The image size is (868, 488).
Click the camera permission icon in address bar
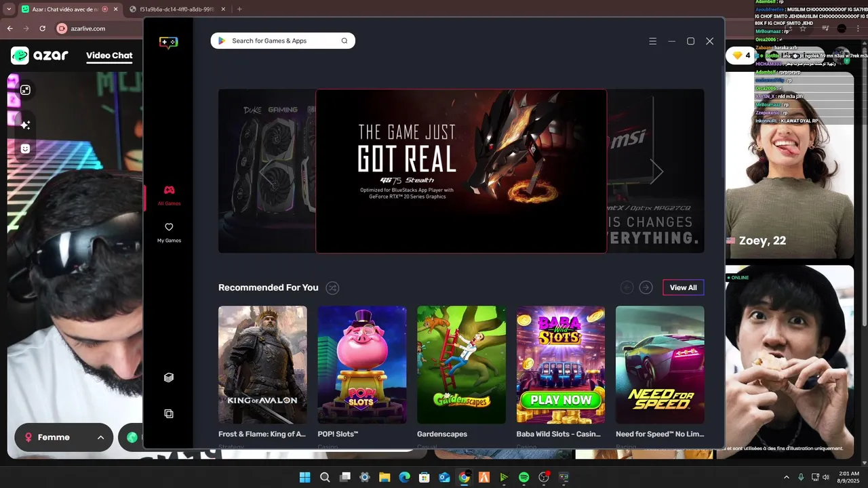click(x=62, y=28)
